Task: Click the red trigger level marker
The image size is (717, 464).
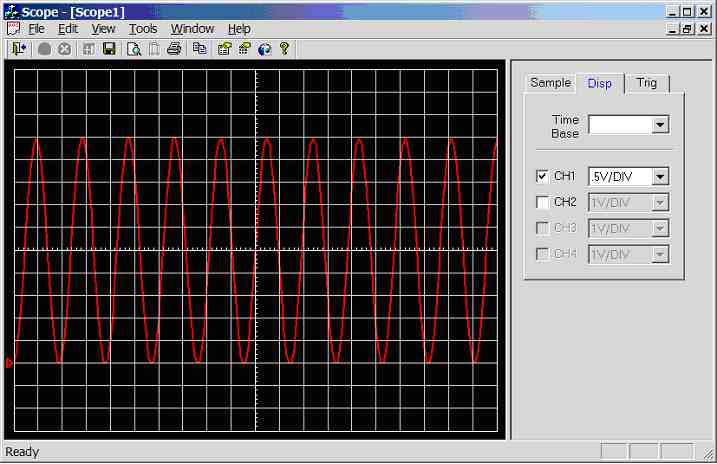Action: tap(9, 362)
